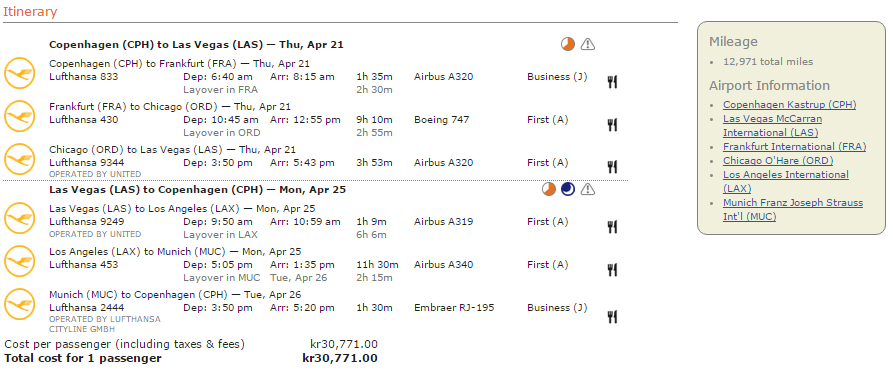This screenshot has height=378, width=893.
Task: Click the warning triangle icon on return trip
Action: click(588, 189)
